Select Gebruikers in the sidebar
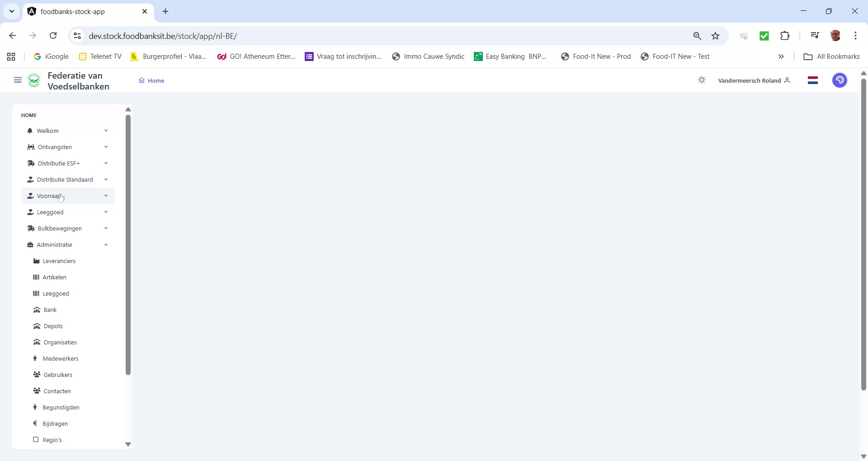868x461 pixels. click(x=58, y=375)
